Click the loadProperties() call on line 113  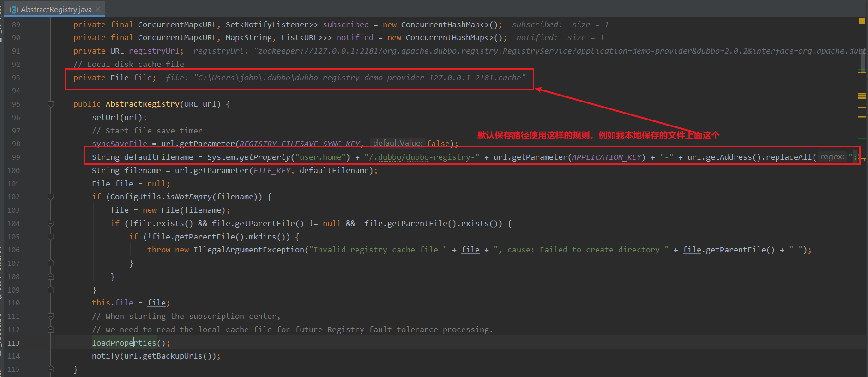click(125, 343)
